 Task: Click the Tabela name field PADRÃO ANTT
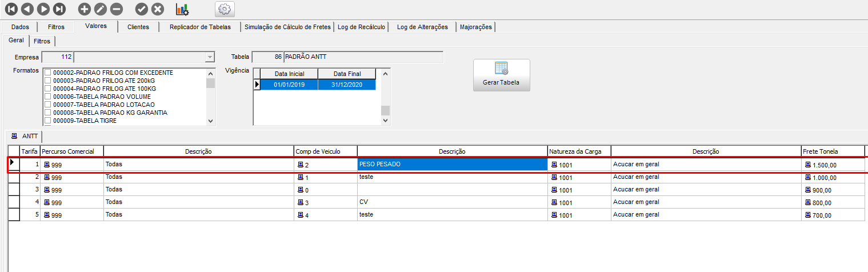pyautogui.click(x=363, y=57)
